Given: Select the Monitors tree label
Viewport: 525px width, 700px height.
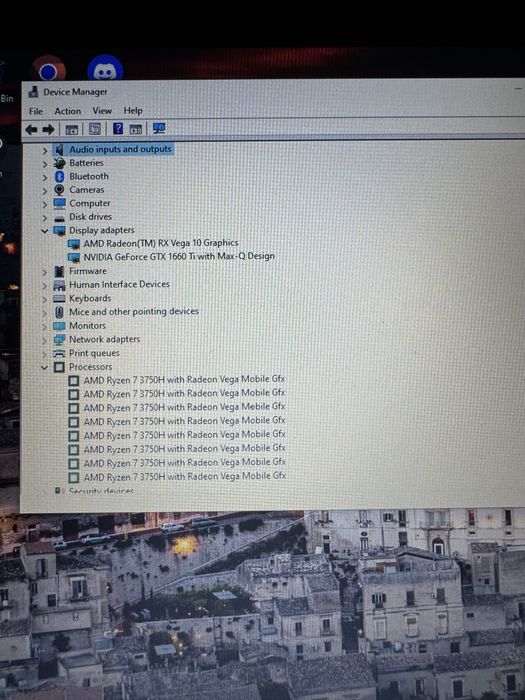Looking at the screenshot, I should (x=87, y=326).
